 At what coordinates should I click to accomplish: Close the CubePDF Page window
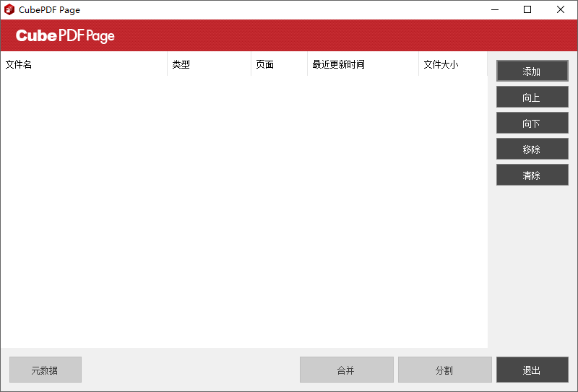pyautogui.click(x=561, y=9)
